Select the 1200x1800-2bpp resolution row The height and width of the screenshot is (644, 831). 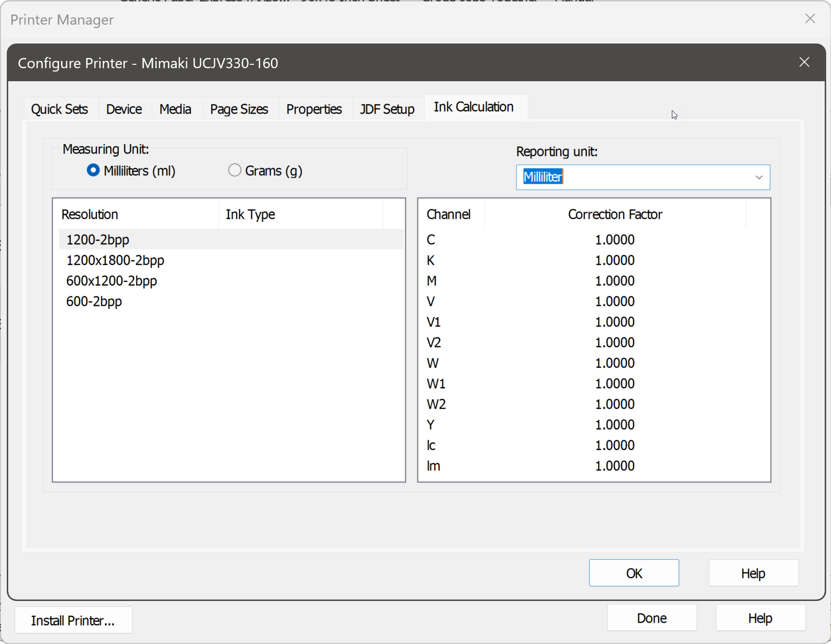pyautogui.click(x=231, y=261)
